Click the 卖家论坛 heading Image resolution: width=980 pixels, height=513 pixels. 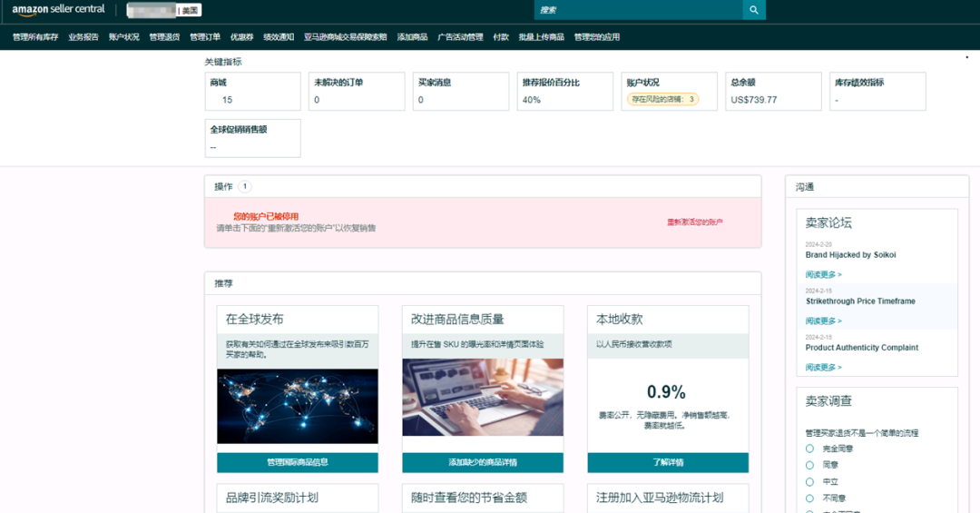click(828, 222)
